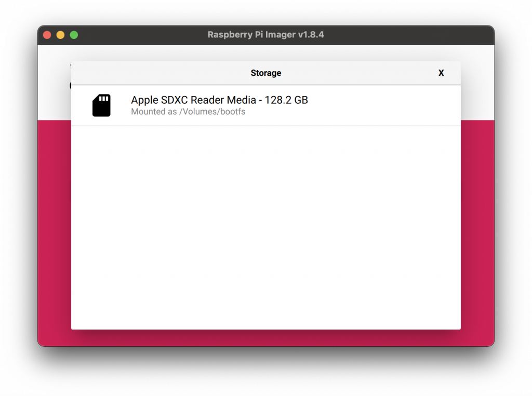Click the empty white area of the storage list
532x396 pixels.
tap(265, 228)
